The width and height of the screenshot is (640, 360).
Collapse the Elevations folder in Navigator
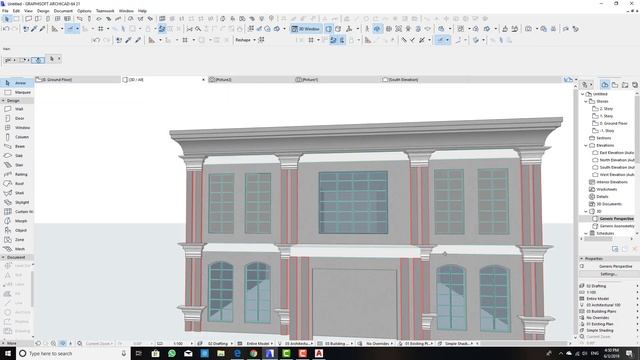[x=586, y=145]
